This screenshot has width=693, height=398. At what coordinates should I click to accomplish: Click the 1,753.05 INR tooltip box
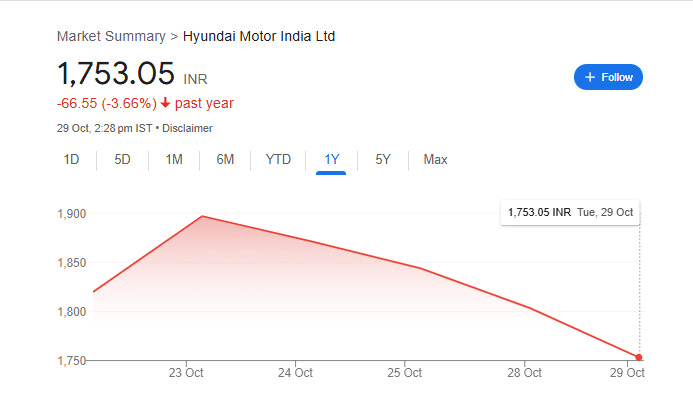(x=570, y=212)
